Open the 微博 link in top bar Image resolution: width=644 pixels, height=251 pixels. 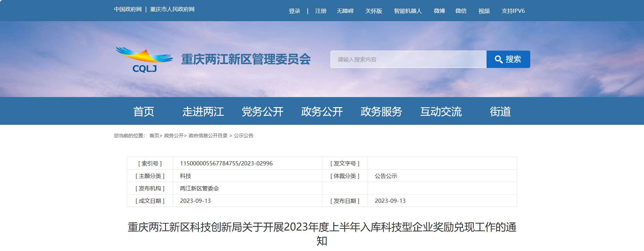(439, 11)
